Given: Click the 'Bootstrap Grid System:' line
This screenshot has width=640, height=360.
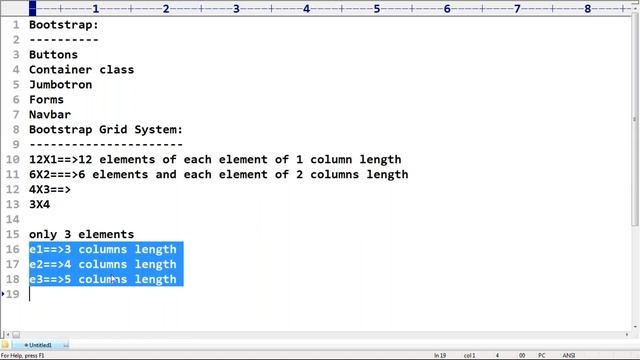Looking at the screenshot, I should point(106,130).
